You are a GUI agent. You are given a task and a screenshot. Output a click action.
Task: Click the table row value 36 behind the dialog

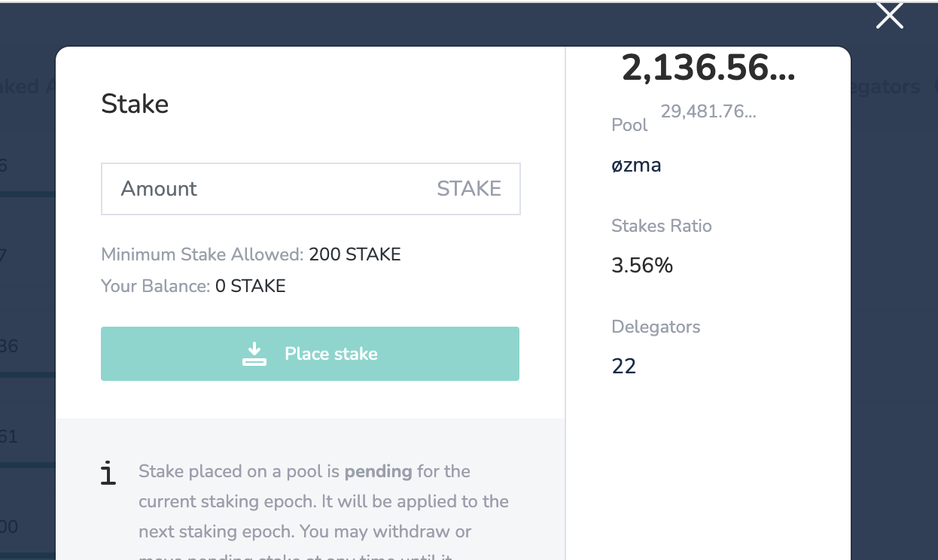point(9,346)
